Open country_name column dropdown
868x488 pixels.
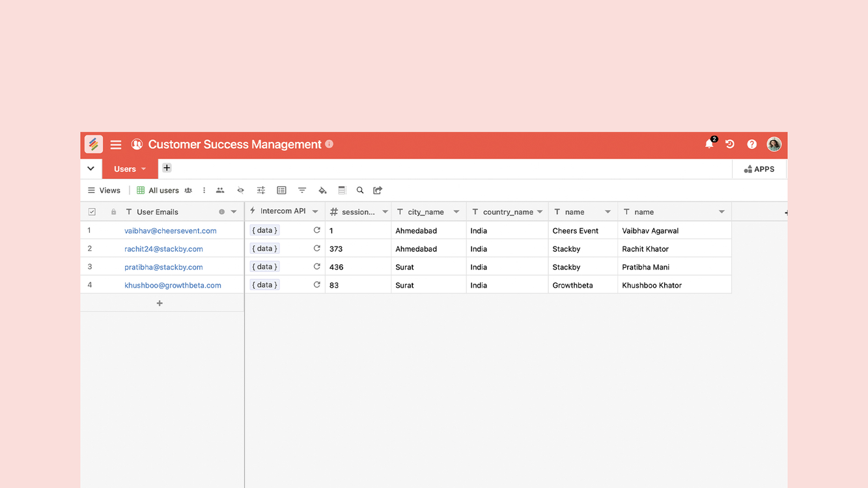pyautogui.click(x=540, y=212)
